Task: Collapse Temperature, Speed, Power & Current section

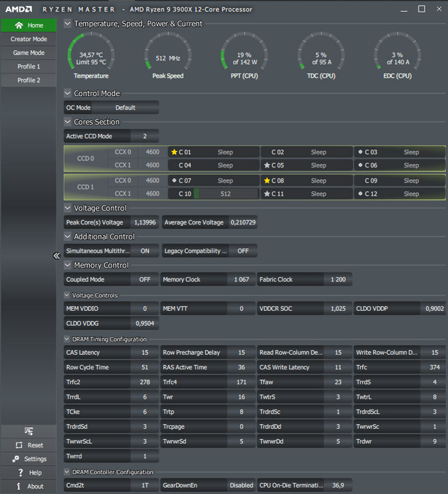Action: point(67,23)
